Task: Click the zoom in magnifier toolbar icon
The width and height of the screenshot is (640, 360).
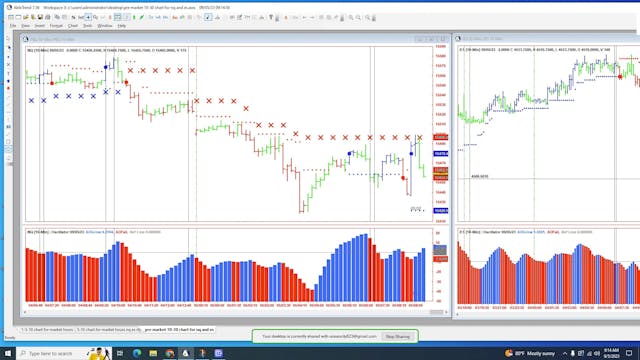Action: coord(351,18)
